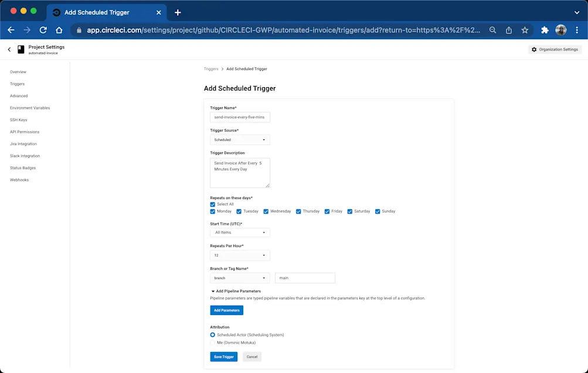Viewport: 588px width, 373px height.
Task: Reload the page with the refresh icon
Action: click(43, 30)
